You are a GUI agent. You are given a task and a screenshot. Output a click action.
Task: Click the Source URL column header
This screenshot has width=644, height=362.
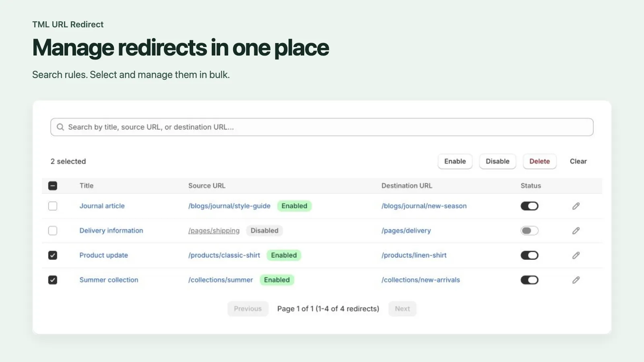[x=207, y=185]
